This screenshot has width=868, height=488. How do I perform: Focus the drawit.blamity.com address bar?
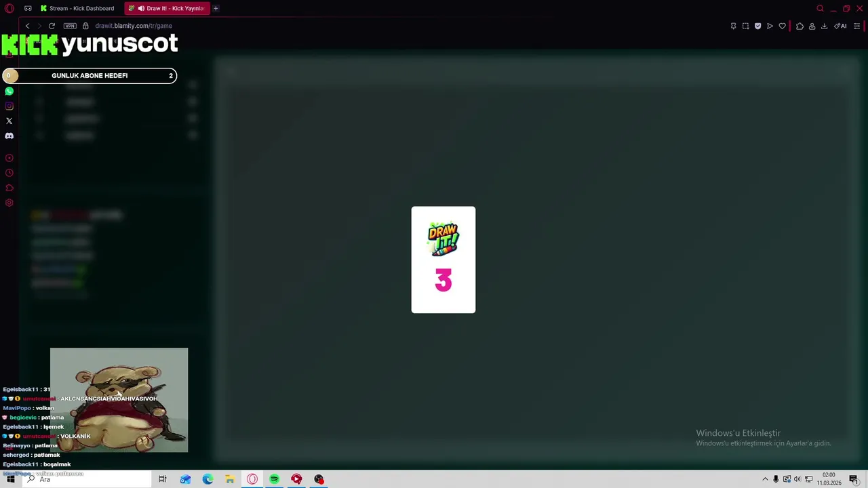tap(134, 26)
